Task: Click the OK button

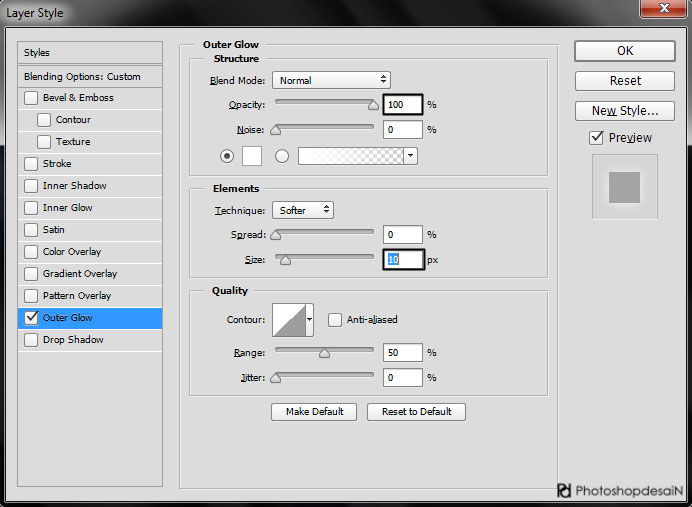Action: pos(625,51)
